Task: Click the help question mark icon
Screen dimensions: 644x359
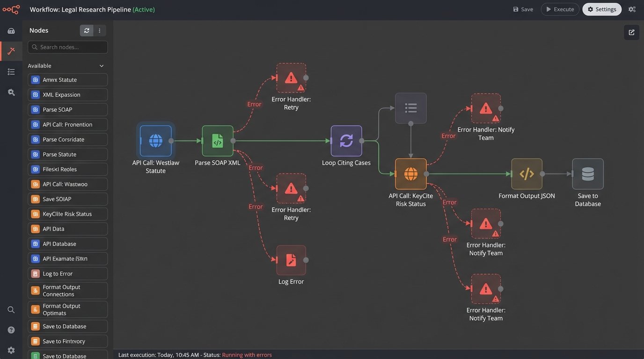Action: point(11,330)
